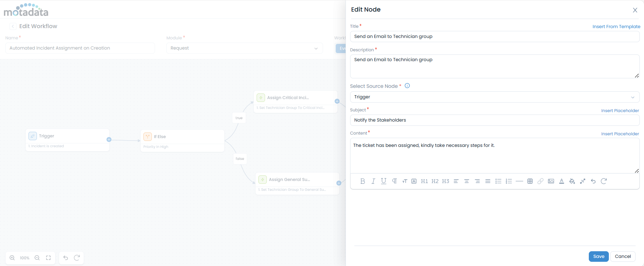This screenshot has height=266, width=644.
Task: Open the Module dropdown showing Request
Action: point(245,48)
